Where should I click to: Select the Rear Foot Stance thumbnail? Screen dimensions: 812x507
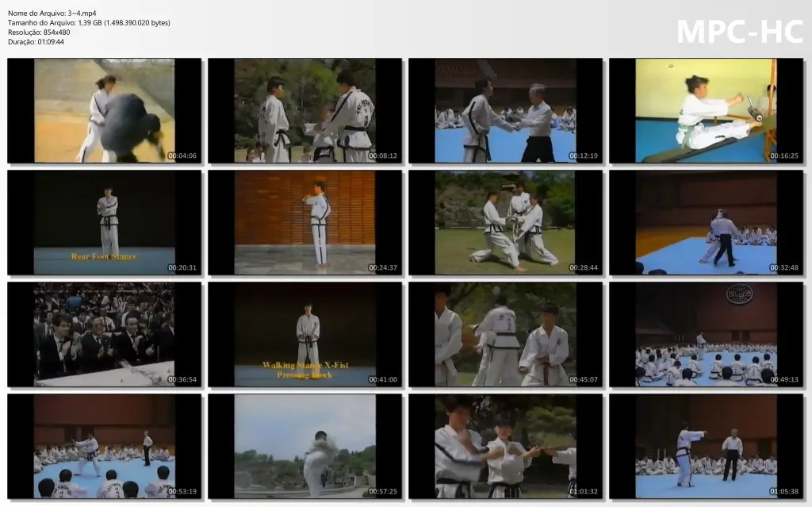click(104, 222)
